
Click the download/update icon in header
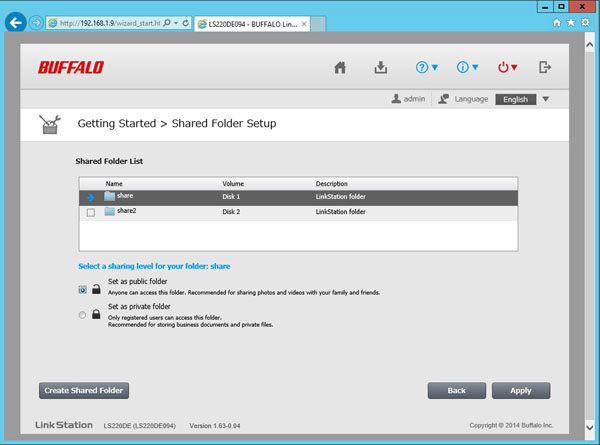[x=380, y=67]
